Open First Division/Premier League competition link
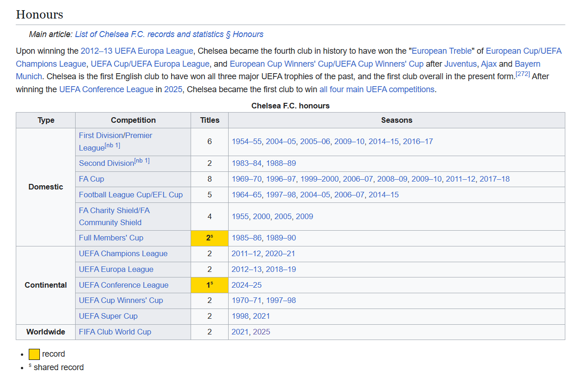The width and height of the screenshot is (588, 378). pyautogui.click(x=115, y=141)
